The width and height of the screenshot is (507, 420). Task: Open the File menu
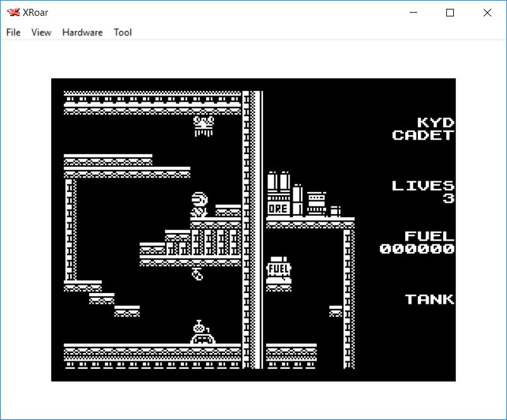pos(13,32)
